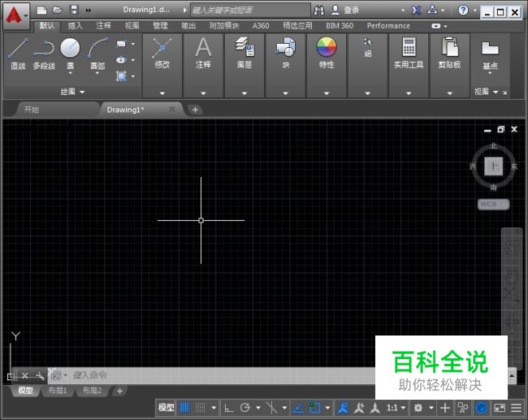This screenshot has height=420, width=528.
Task: Click the workspace switching gear icon in status bar
Action: coord(418,408)
